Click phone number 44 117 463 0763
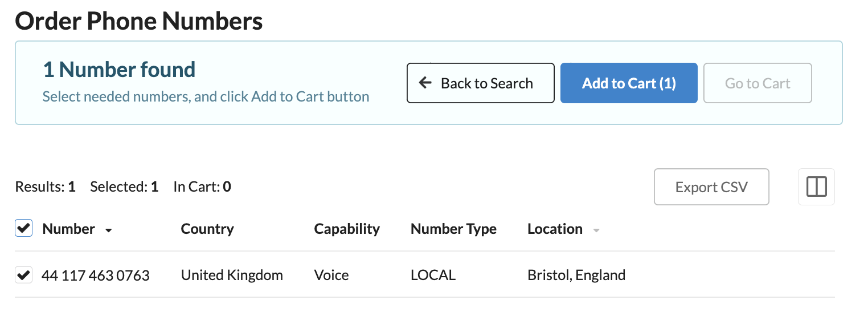868x316 pixels. [96, 276]
